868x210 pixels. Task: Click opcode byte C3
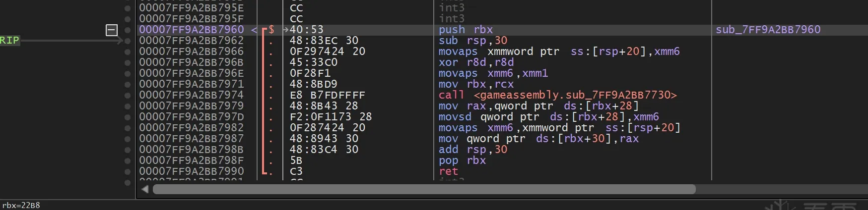296,171
